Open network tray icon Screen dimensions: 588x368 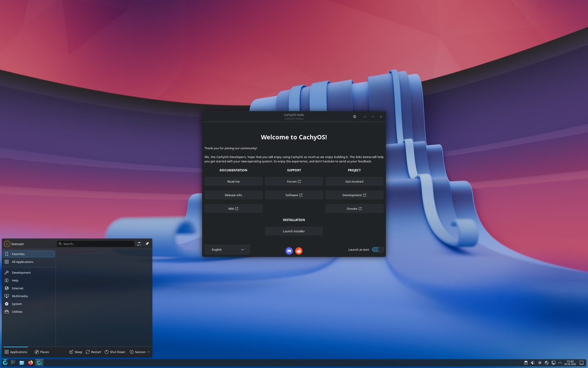(546, 363)
